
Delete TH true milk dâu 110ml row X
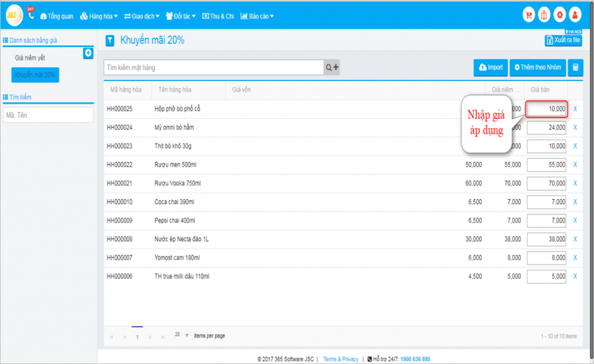pos(575,276)
